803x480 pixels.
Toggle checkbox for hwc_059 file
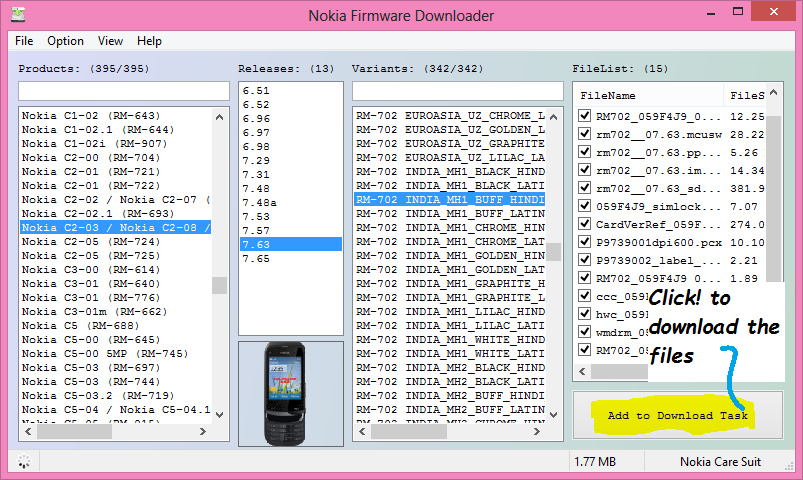[x=584, y=314]
